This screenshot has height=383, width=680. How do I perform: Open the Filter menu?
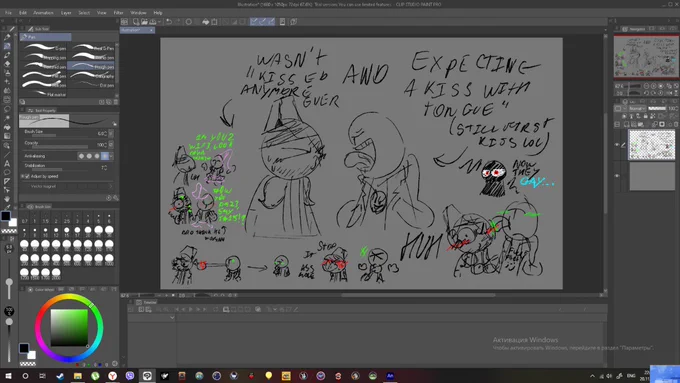[118, 13]
